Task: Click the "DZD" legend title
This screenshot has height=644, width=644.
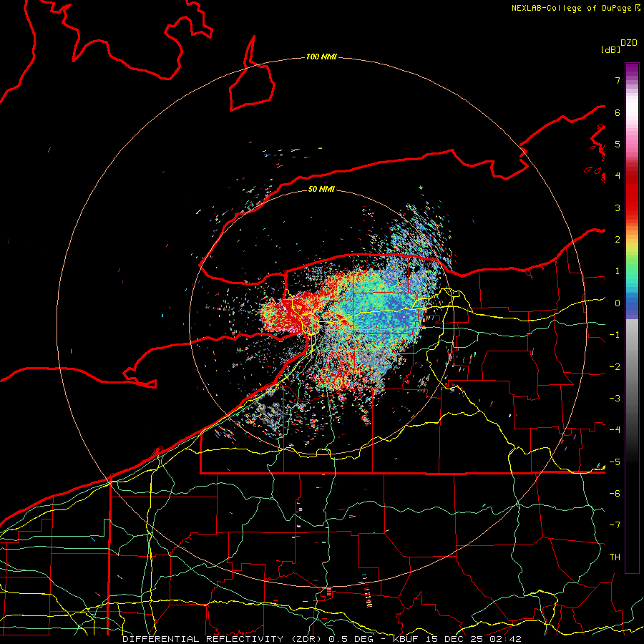Action: coord(629,43)
